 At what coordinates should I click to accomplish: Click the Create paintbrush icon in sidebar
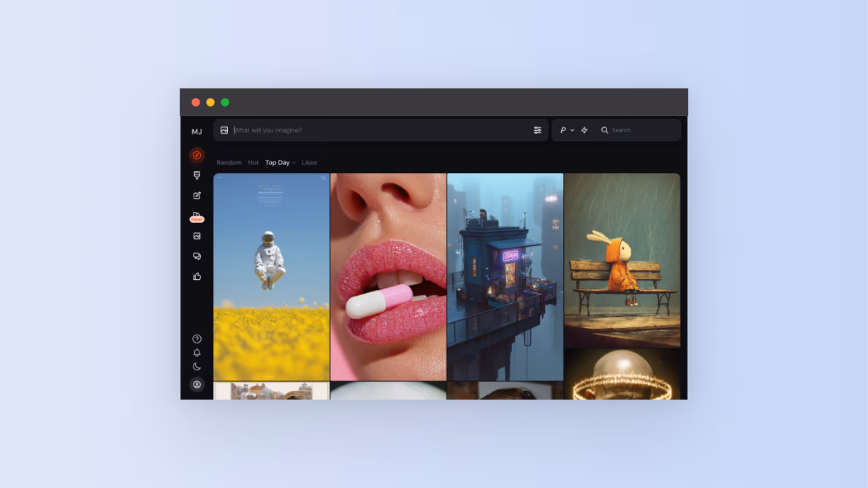point(197,175)
